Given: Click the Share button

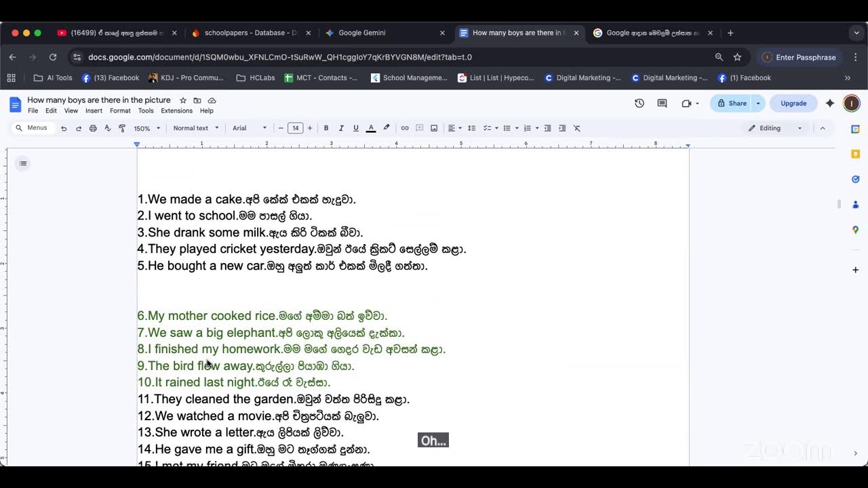Looking at the screenshot, I should [731, 103].
